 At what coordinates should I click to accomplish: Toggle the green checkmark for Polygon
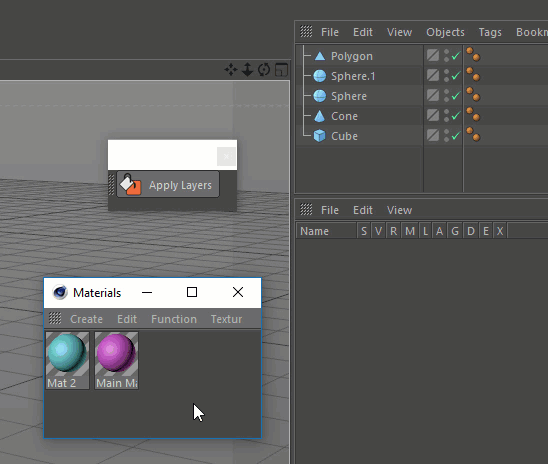(456, 56)
